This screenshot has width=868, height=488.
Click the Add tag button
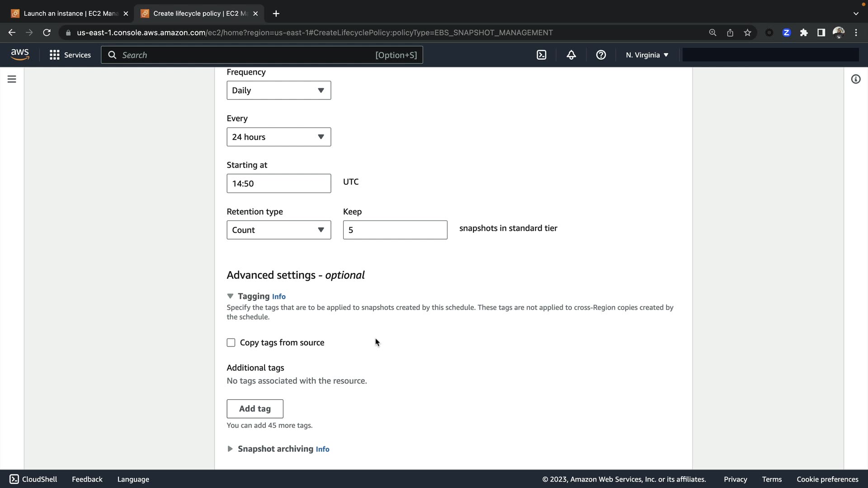255,408
